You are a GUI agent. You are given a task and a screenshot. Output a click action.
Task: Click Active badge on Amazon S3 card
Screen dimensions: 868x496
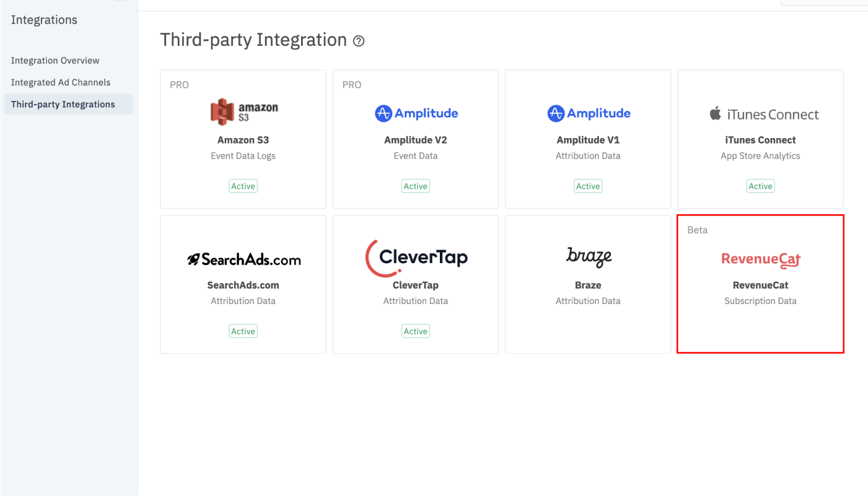click(243, 186)
